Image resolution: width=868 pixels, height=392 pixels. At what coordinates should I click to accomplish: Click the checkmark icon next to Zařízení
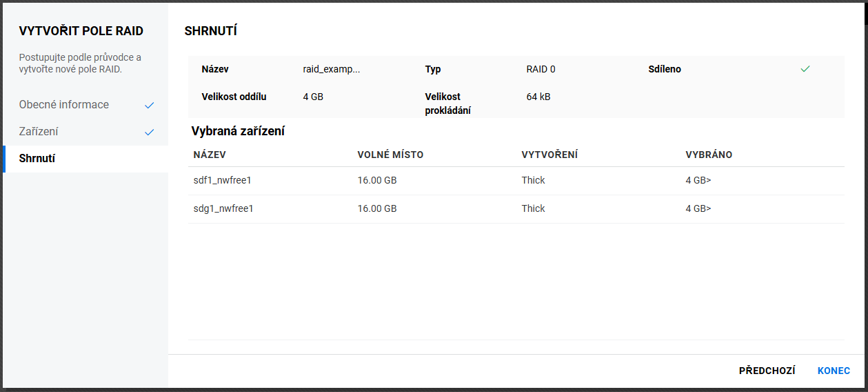coord(150,132)
